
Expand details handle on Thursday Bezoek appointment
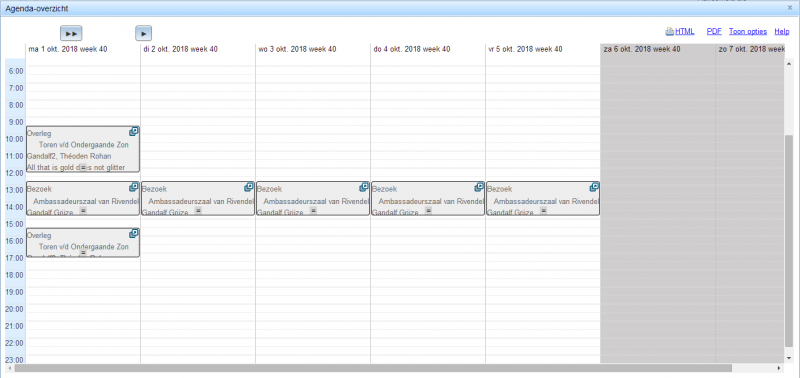[x=429, y=210]
